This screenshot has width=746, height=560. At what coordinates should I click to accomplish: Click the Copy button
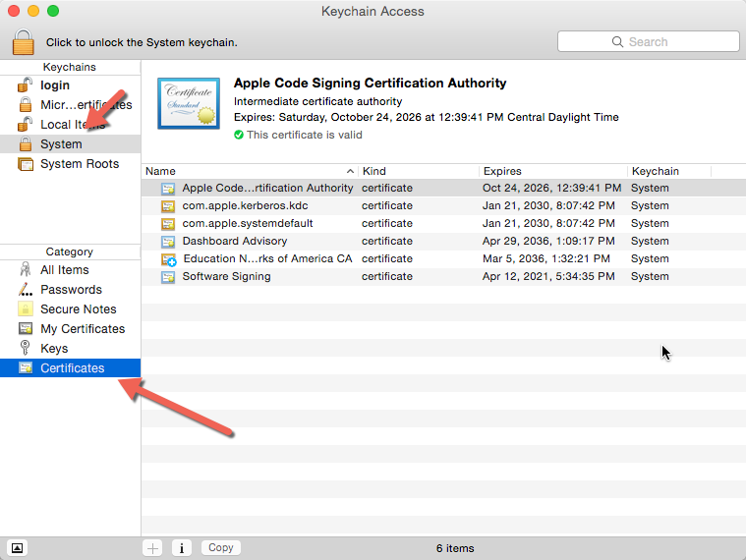click(221, 547)
